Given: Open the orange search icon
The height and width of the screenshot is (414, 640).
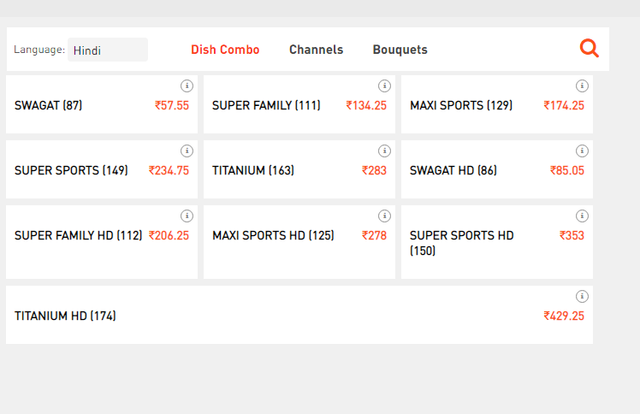Looking at the screenshot, I should click(x=589, y=48).
